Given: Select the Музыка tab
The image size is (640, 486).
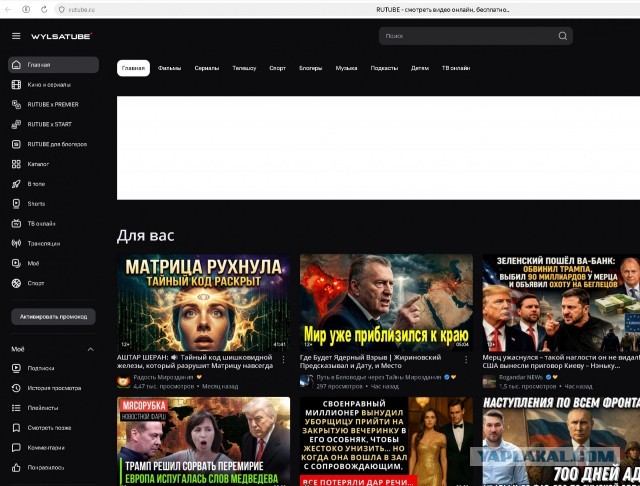Looking at the screenshot, I should tap(347, 68).
